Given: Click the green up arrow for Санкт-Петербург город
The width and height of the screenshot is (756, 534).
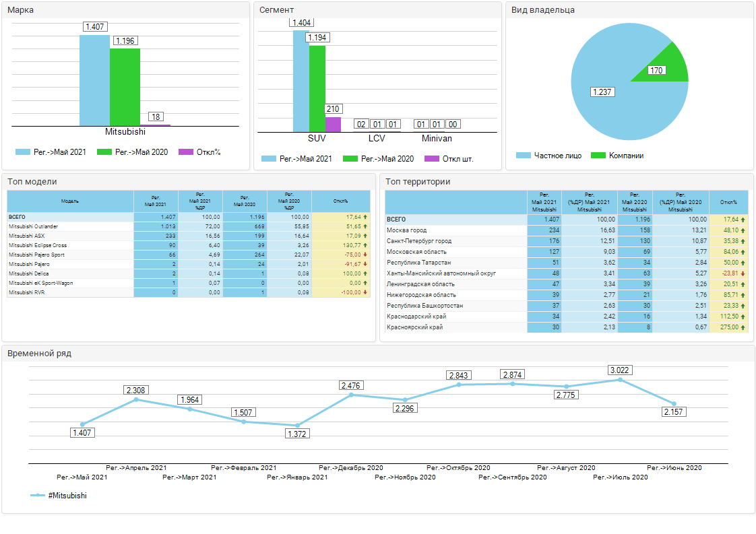Looking at the screenshot, I should pyautogui.click(x=743, y=241).
